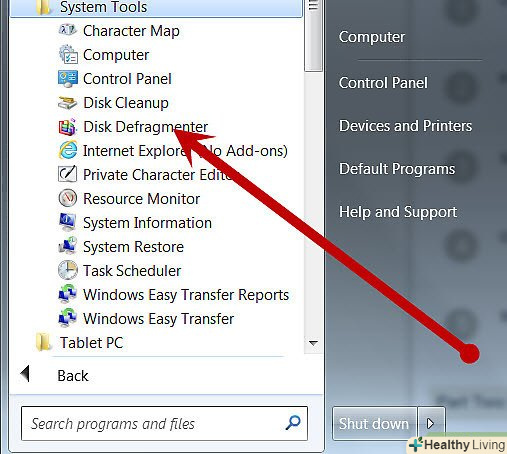Go Back to the main Start menu

73,376
